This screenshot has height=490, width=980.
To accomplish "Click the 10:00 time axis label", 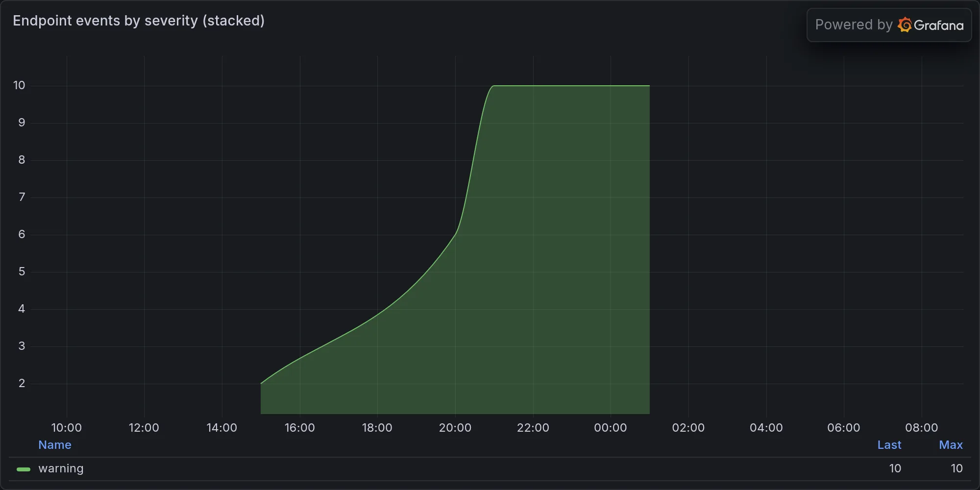I will 67,428.
